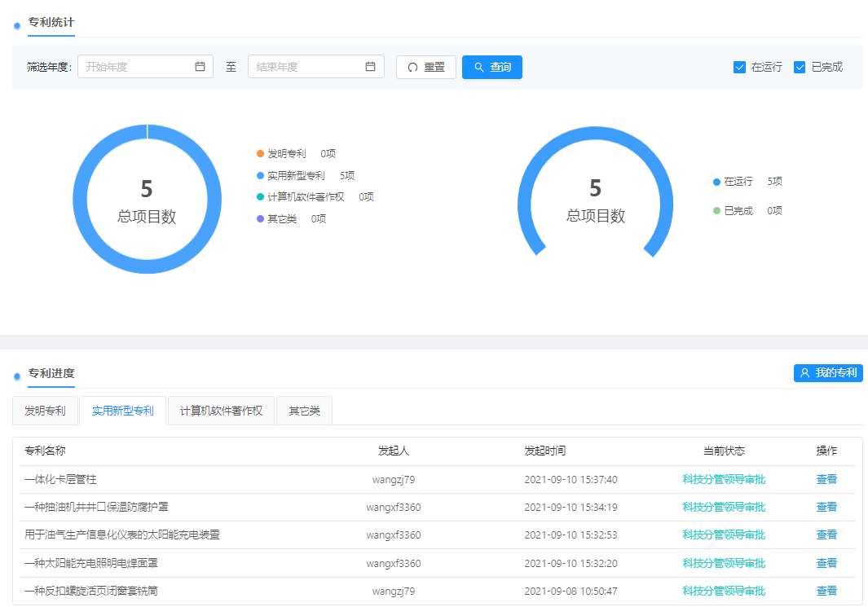Click calendar icon in end year field
The image size is (868, 607).
point(370,67)
